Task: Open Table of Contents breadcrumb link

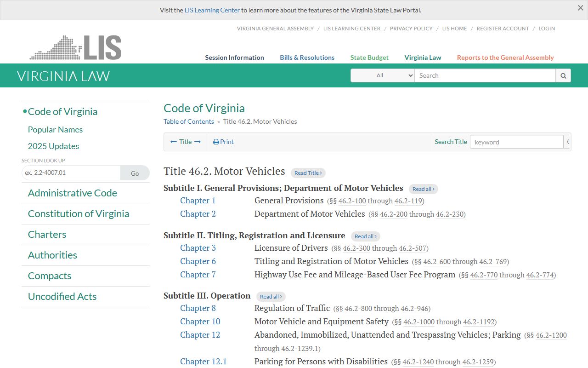Action: click(189, 121)
